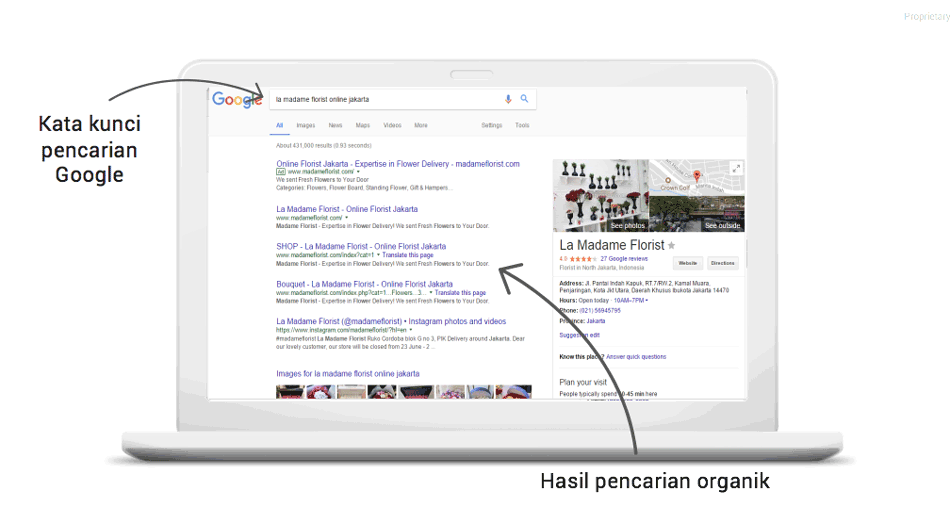Click the blue search magnifier icon
Image resolution: width=950 pixels, height=524 pixels.
click(524, 99)
